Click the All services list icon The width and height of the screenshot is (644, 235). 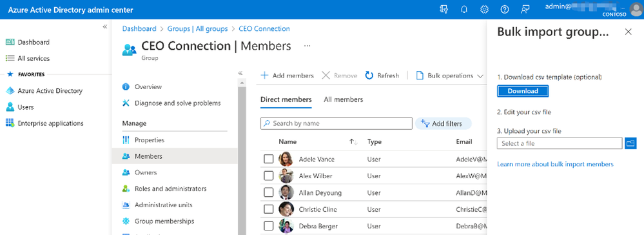[10, 59]
